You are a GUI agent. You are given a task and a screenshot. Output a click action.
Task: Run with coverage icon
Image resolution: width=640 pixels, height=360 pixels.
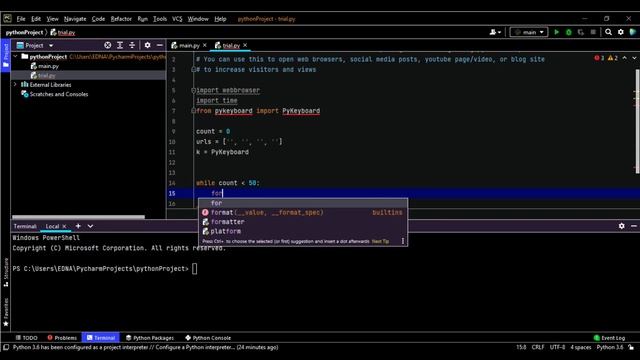click(x=581, y=32)
